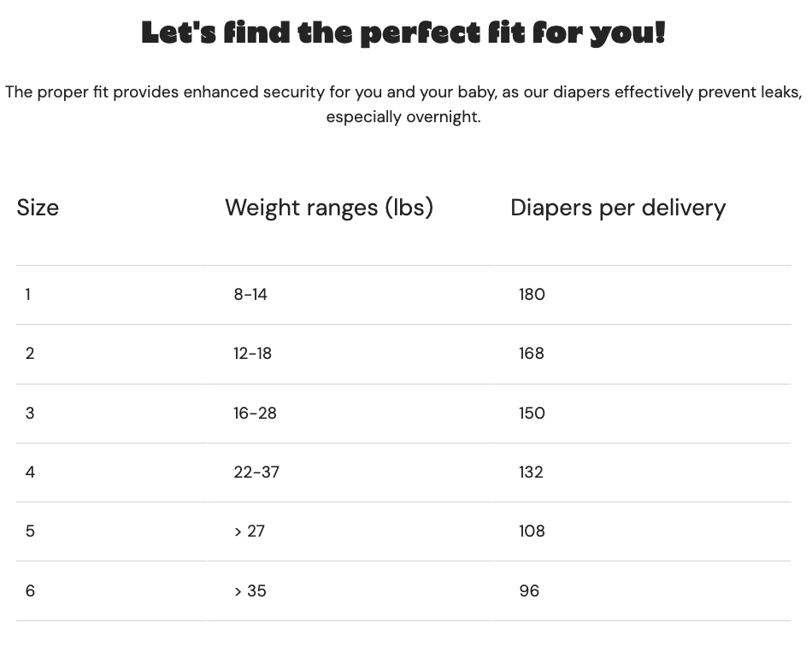Select the 8-14 weight range cell

250,295
